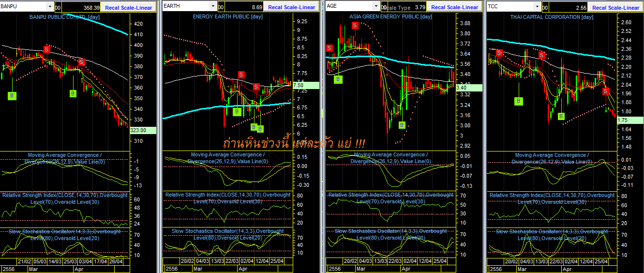Viewport: 644px width, 273px height.
Task: Select the Relative Strength Index label in BANPU chart
Action: (x=65, y=198)
